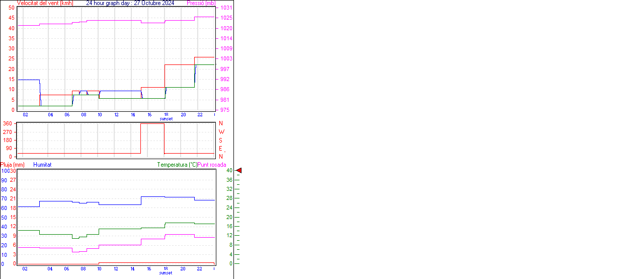This screenshot has width=644, height=279.
Task: Click the raised red plateau in wind direction graph
Action: pos(152,124)
